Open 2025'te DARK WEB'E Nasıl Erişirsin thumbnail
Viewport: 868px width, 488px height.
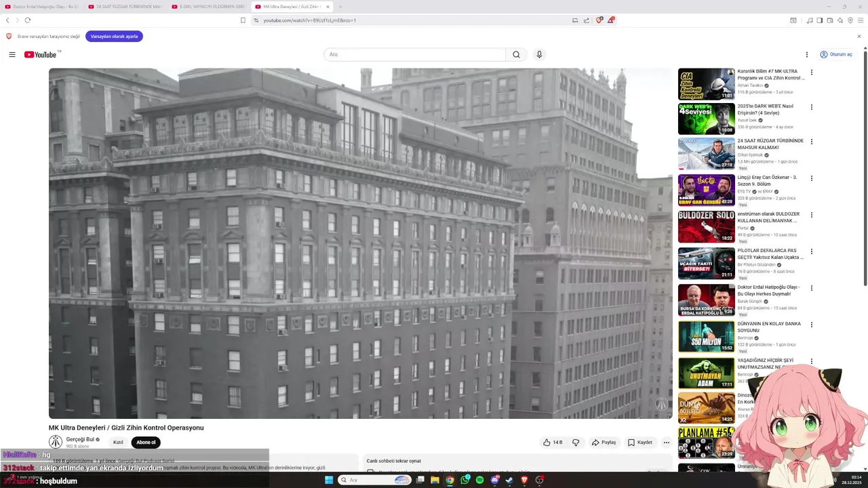click(706, 119)
